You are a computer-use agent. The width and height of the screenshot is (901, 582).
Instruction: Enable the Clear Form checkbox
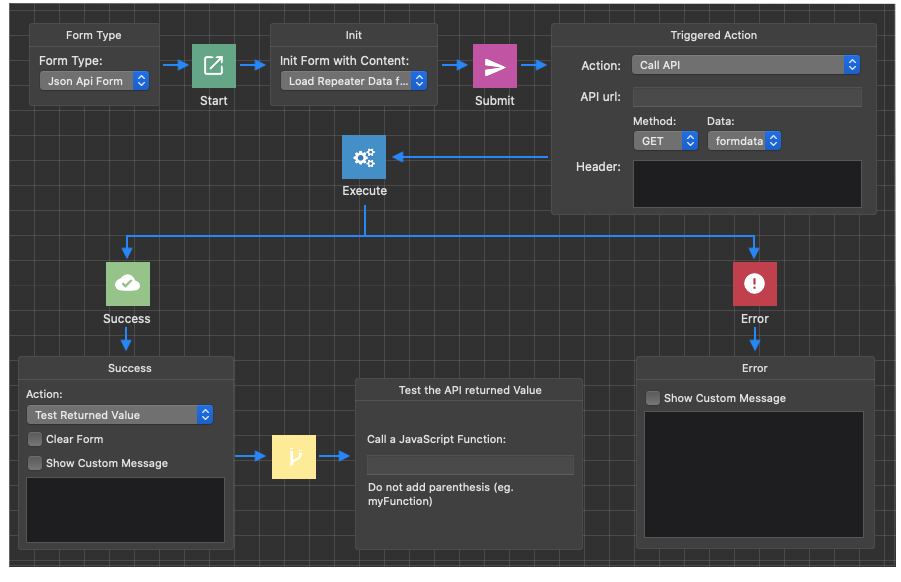coord(36,439)
